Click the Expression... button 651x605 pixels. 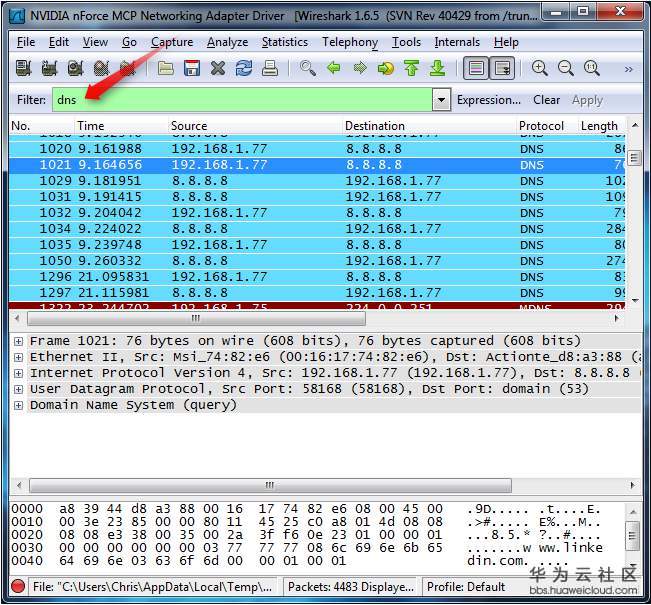(489, 100)
